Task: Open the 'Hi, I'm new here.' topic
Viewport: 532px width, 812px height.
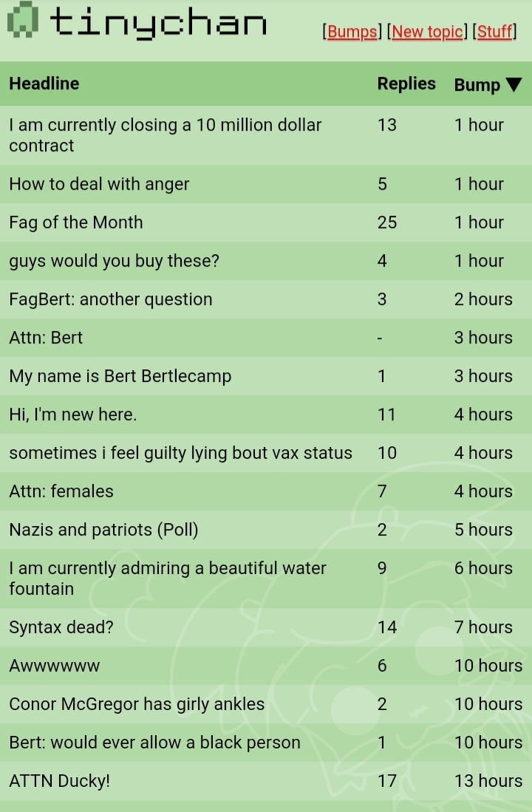Action: point(72,414)
